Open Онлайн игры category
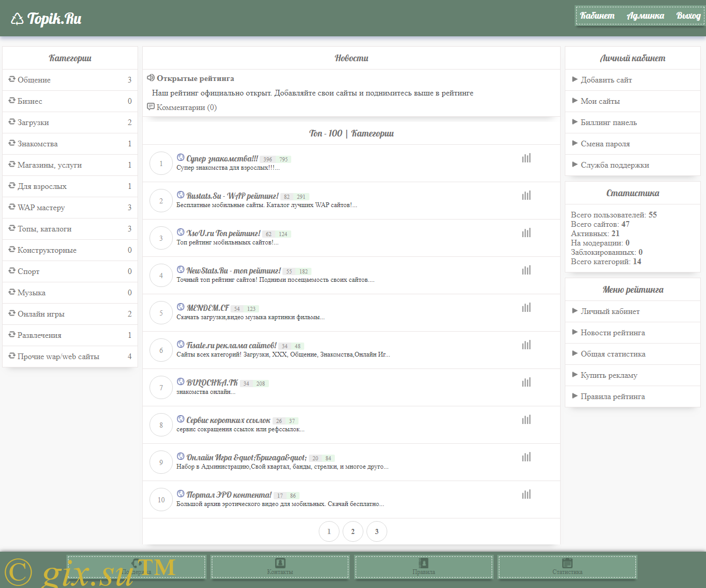The image size is (706, 588). 70,314
